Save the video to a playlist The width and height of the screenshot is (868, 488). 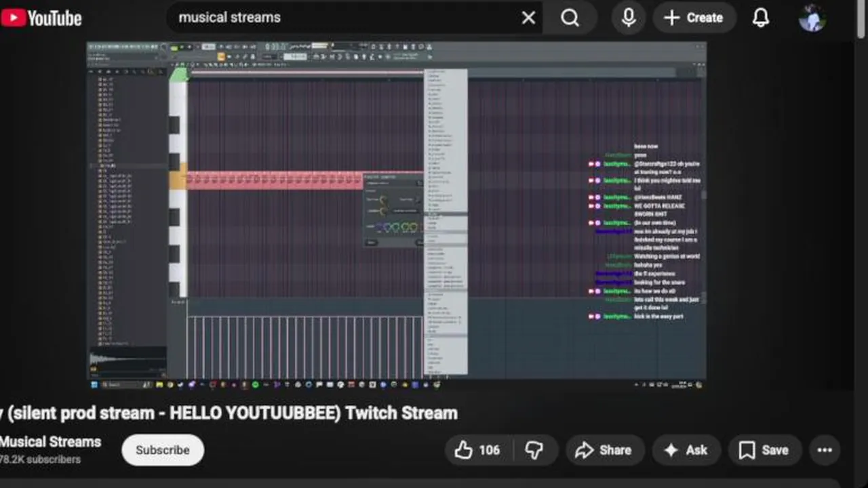[764, 450]
